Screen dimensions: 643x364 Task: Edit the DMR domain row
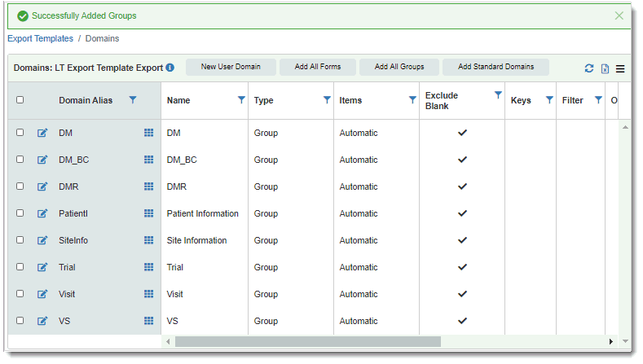(x=42, y=186)
